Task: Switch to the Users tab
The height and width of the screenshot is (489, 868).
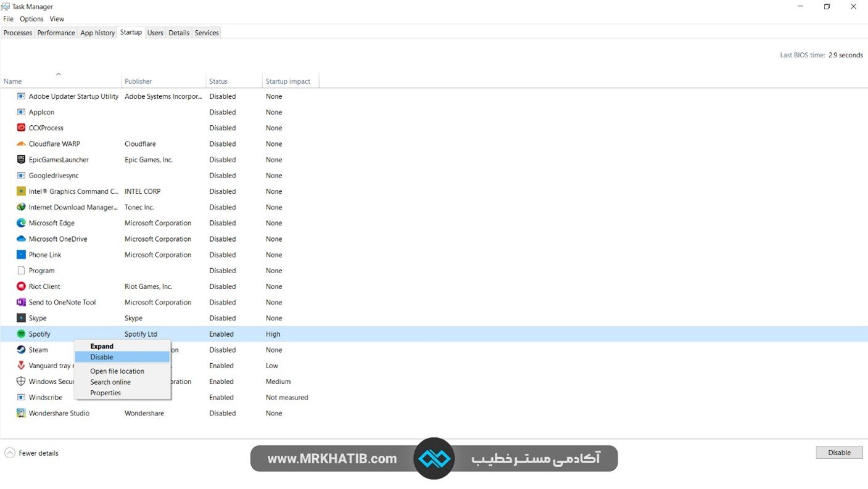Action: click(x=155, y=33)
